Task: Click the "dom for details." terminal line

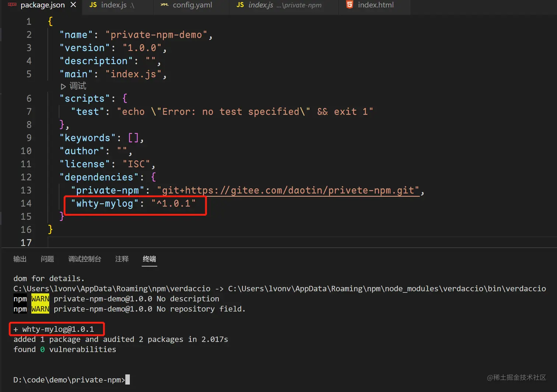Action: (49, 279)
